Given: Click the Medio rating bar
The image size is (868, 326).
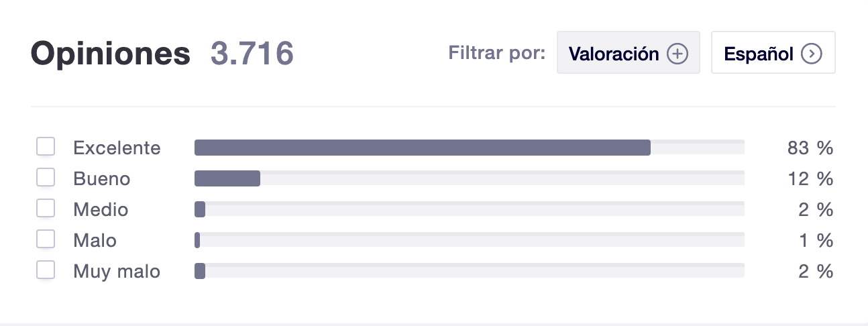Looking at the screenshot, I should (470, 209).
